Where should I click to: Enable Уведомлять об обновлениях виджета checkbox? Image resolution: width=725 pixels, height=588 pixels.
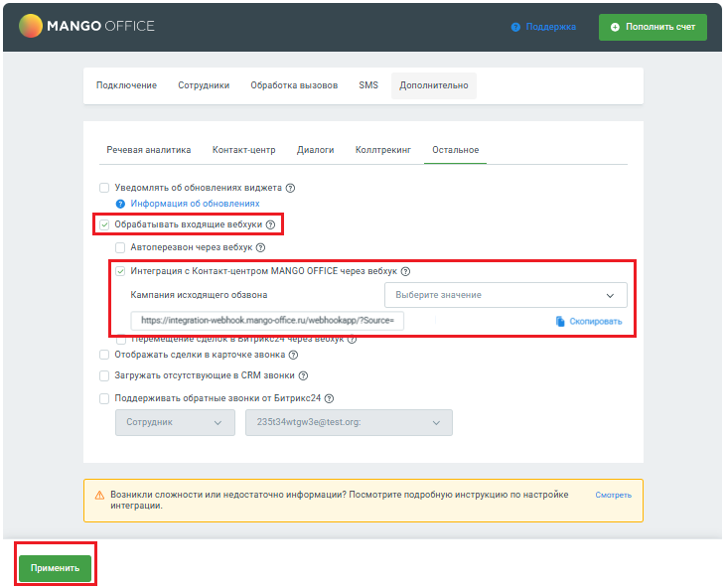pyautogui.click(x=104, y=188)
